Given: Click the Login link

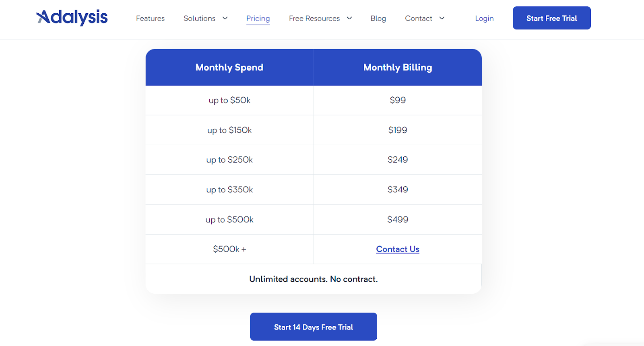Looking at the screenshot, I should pyautogui.click(x=484, y=19).
